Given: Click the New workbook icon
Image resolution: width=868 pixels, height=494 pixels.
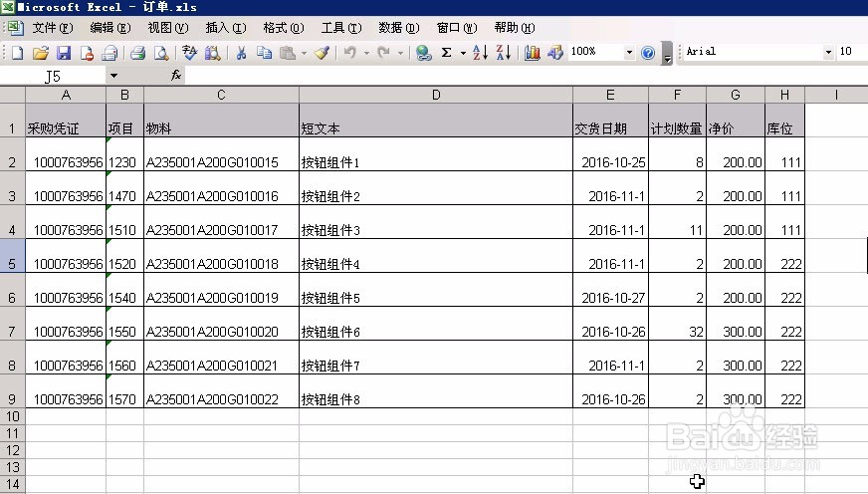Looking at the screenshot, I should 17,53.
